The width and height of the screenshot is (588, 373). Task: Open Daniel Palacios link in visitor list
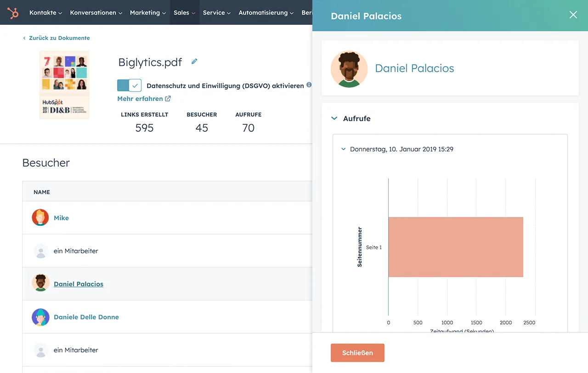(79, 284)
